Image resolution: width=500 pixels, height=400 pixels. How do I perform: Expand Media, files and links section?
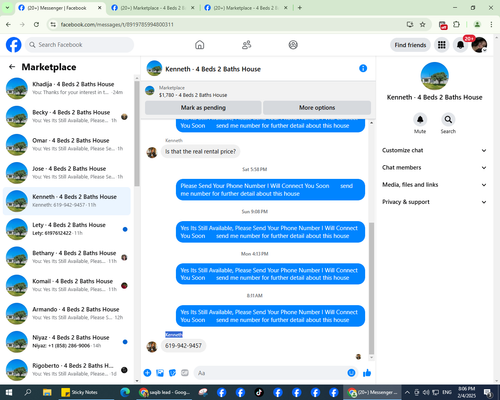click(x=434, y=185)
